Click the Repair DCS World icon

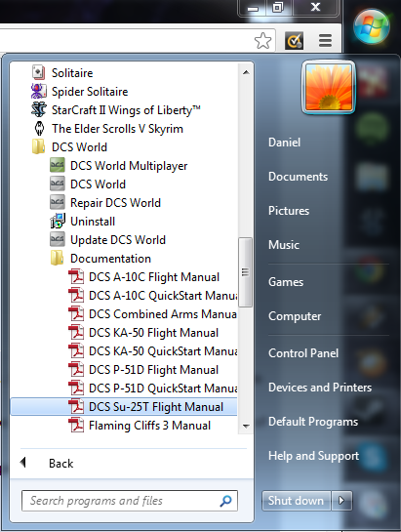pyautogui.click(x=58, y=202)
